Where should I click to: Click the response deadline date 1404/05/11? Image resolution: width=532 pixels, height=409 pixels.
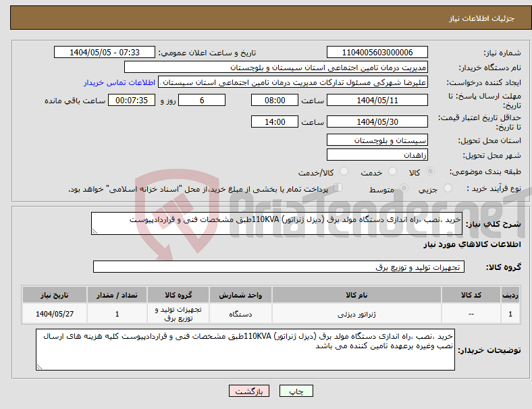(x=377, y=100)
